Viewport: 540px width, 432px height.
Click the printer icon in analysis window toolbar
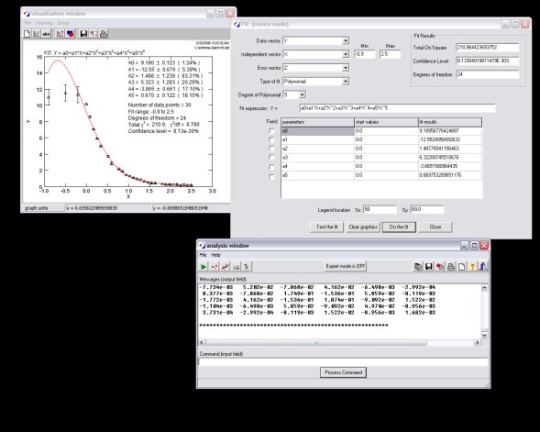point(451,267)
